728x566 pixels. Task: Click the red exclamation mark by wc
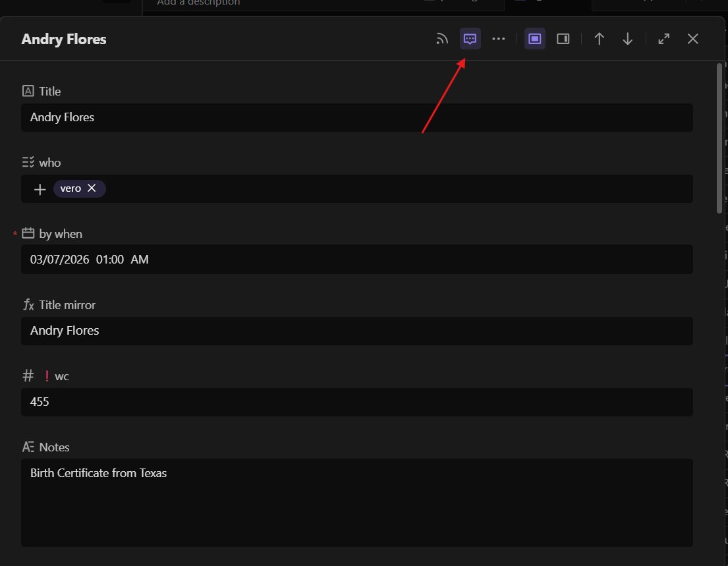[x=46, y=376]
